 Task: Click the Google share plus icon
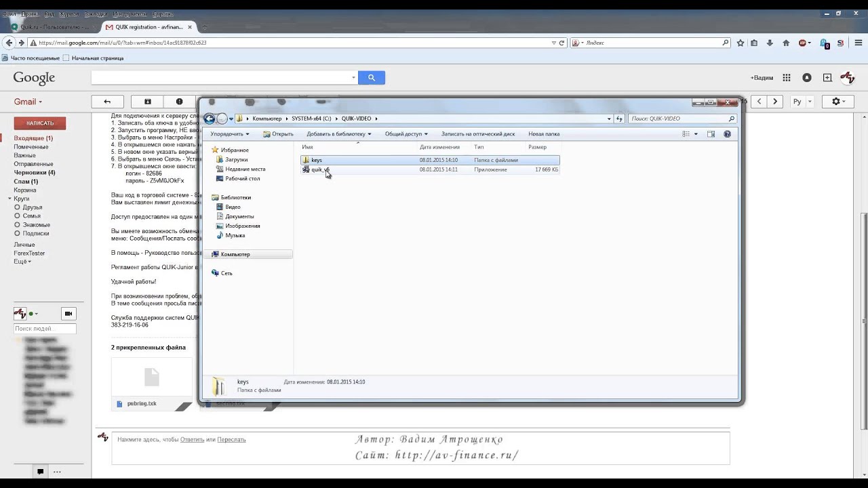pyautogui.click(x=827, y=78)
